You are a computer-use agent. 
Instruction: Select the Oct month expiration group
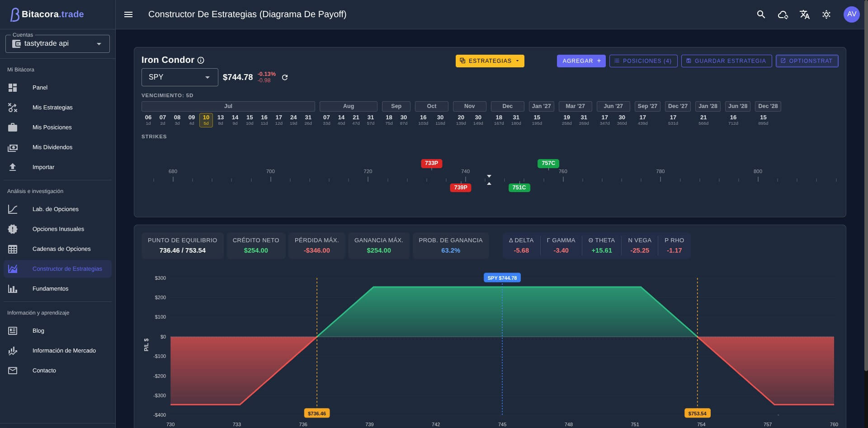[x=432, y=106]
